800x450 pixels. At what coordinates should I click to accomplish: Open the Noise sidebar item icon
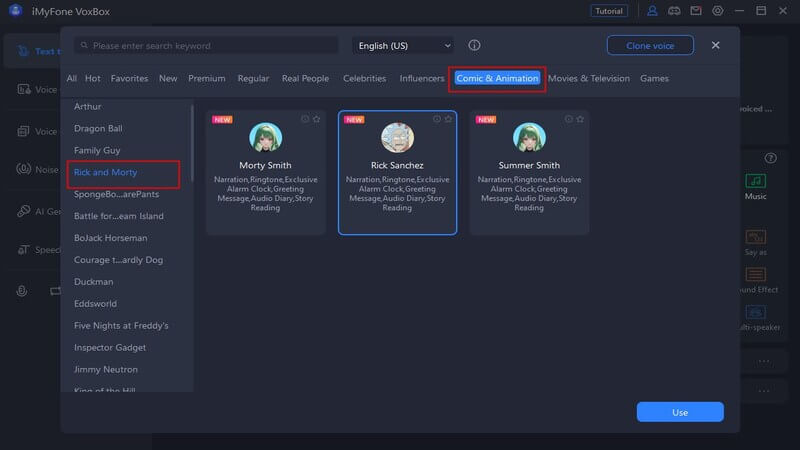23,169
